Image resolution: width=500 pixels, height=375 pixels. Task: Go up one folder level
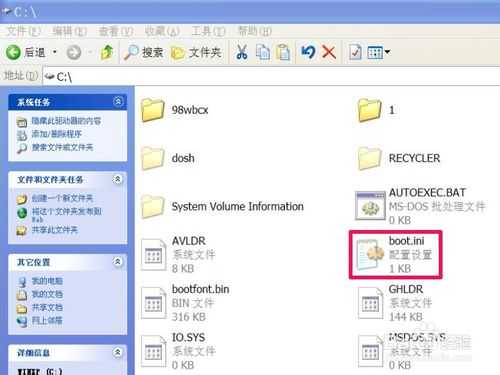click(x=106, y=52)
